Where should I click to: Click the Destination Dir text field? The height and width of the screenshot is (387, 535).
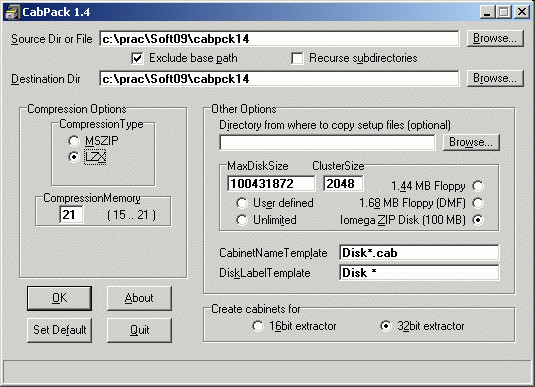[279, 79]
